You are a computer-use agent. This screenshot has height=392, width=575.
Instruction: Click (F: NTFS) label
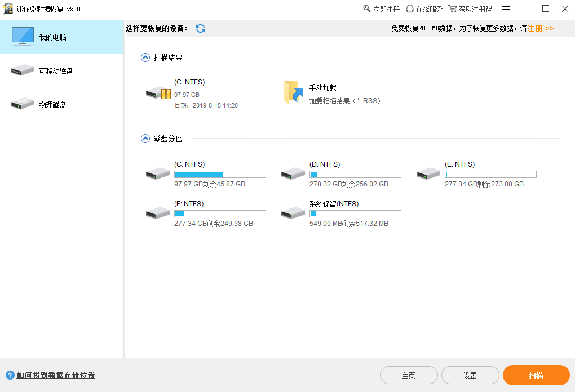(x=189, y=204)
